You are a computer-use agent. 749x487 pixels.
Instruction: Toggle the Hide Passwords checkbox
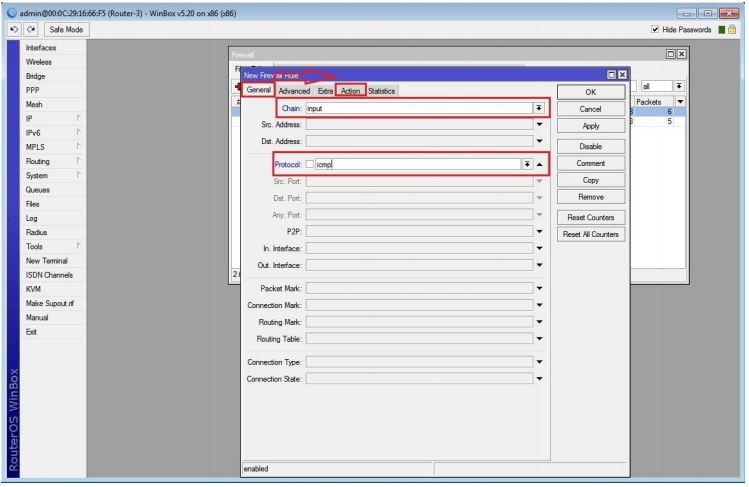click(655, 30)
